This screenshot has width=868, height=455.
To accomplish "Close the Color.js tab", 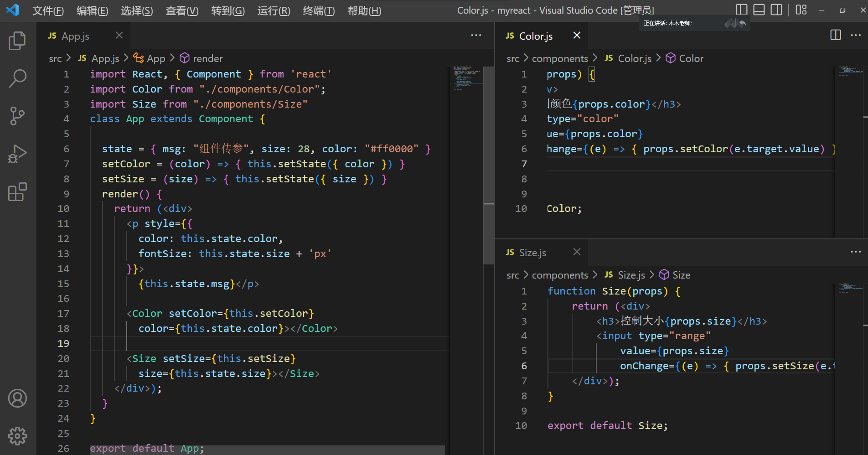I will coord(577,35).
